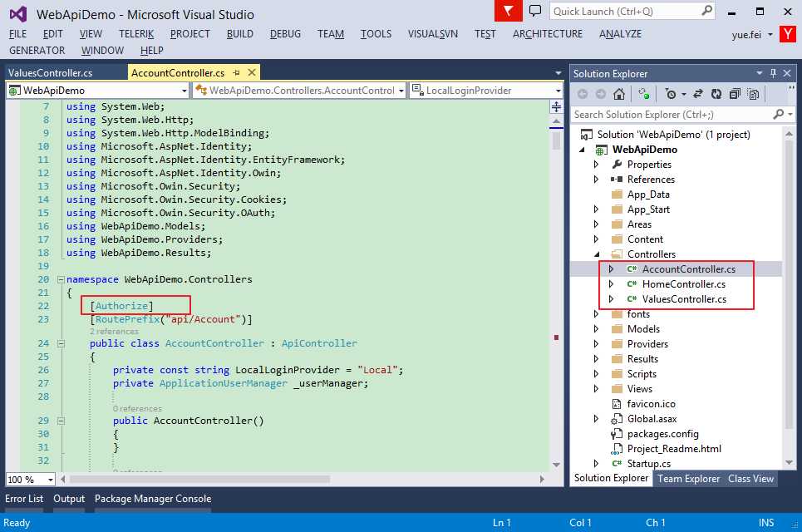The image size is (802, 532).
Task: Switch to the Team Explorer tab
Action: (x=688, y=479)
